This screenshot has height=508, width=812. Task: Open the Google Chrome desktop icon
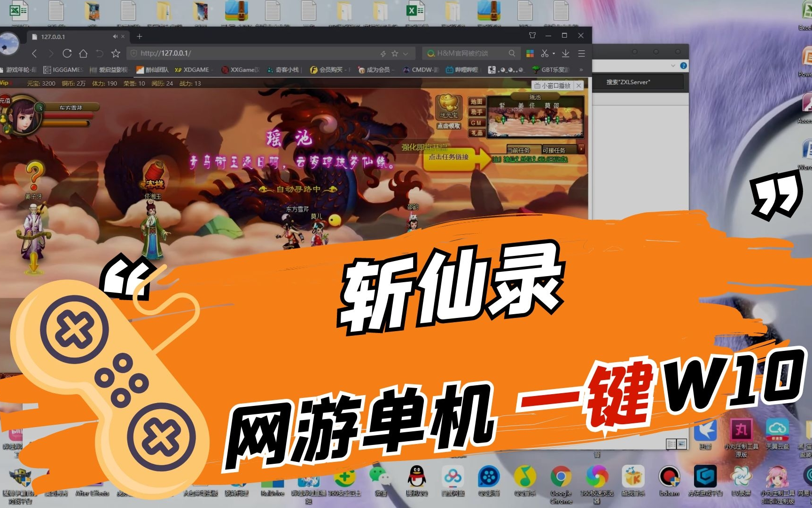[561, 484]
